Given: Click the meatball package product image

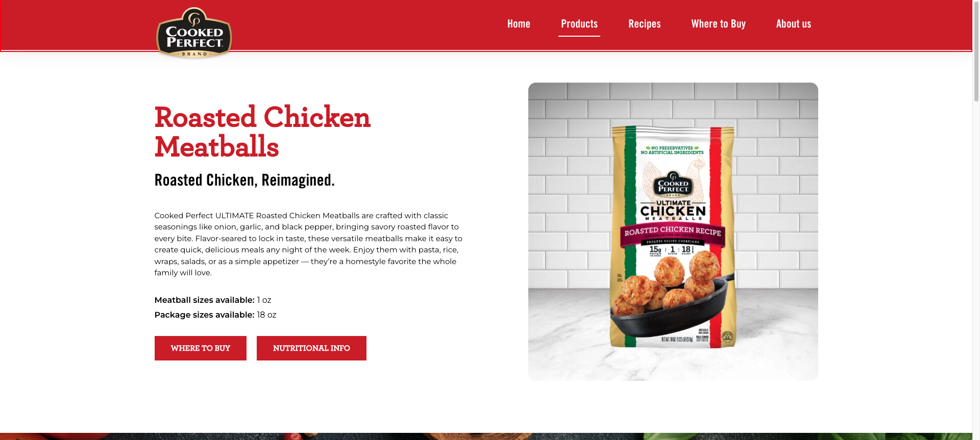Looking at the screenshot, I should click(673, 231).
